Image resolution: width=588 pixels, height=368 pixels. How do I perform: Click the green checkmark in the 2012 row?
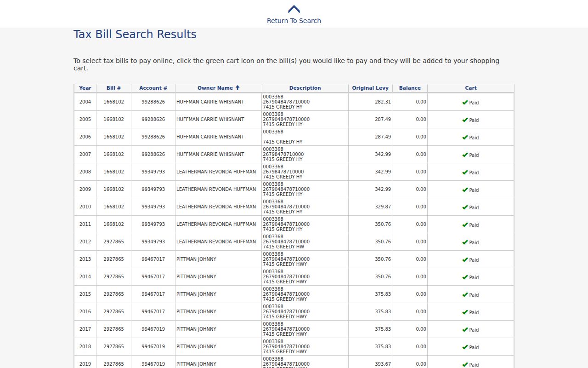tap(465, 242)
